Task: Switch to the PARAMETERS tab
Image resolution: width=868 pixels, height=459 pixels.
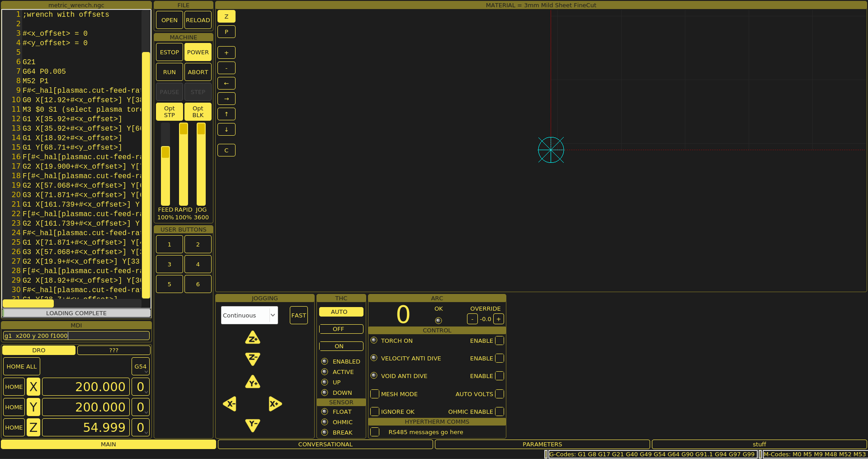Action: 542,444
